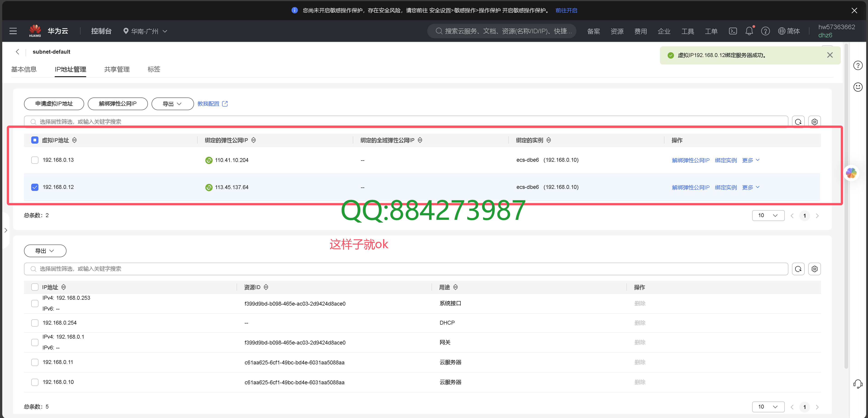This screenshot has width=868, height=418.
Task: Open the 标签 tab
Action: [x=154, y=69]
